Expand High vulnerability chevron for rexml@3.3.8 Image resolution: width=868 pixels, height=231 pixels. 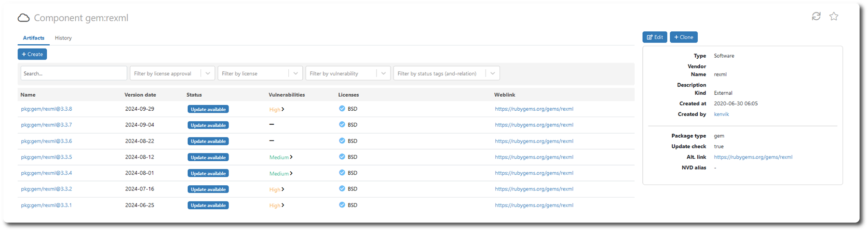[x=283, y=109]
